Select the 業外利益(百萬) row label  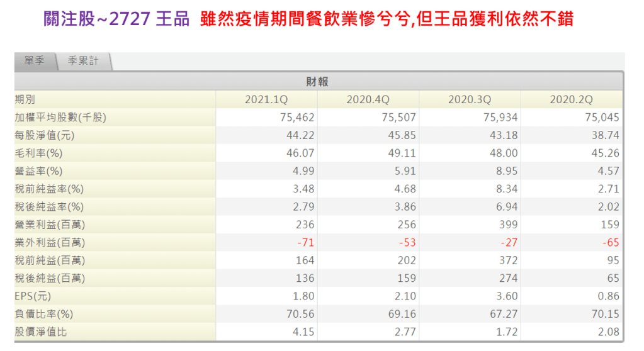pos(49,242)
